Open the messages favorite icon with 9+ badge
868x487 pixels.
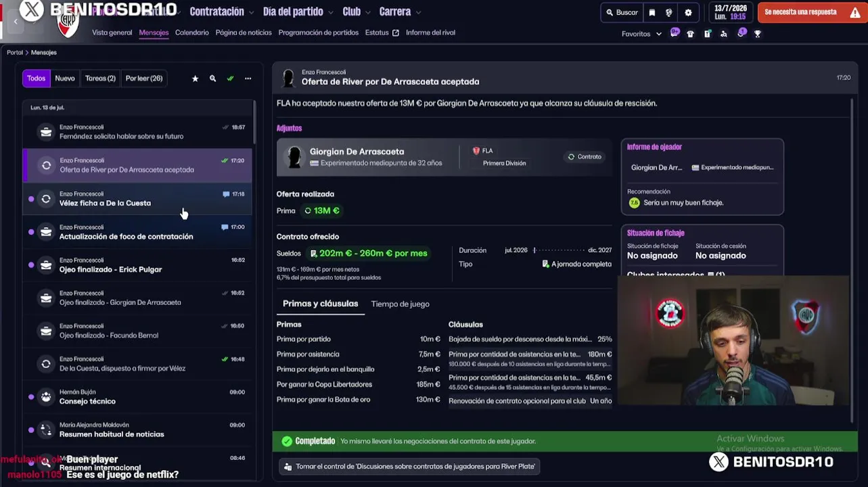(675, 33)
